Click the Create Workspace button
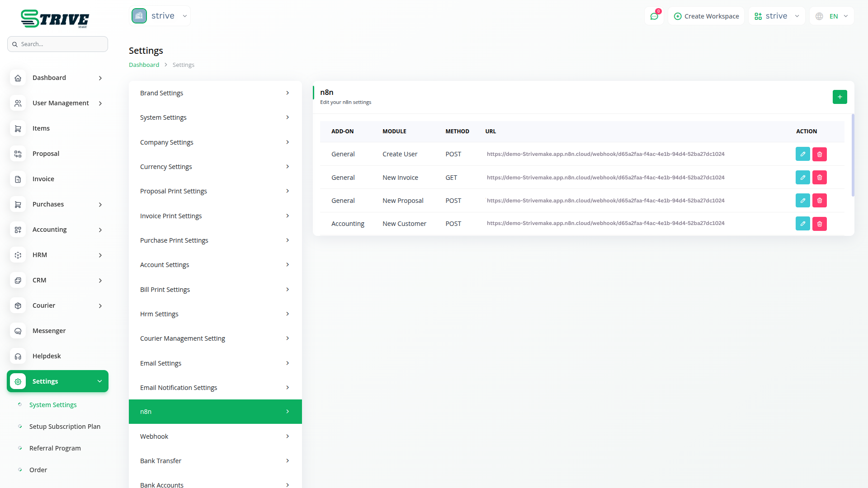 706,16
